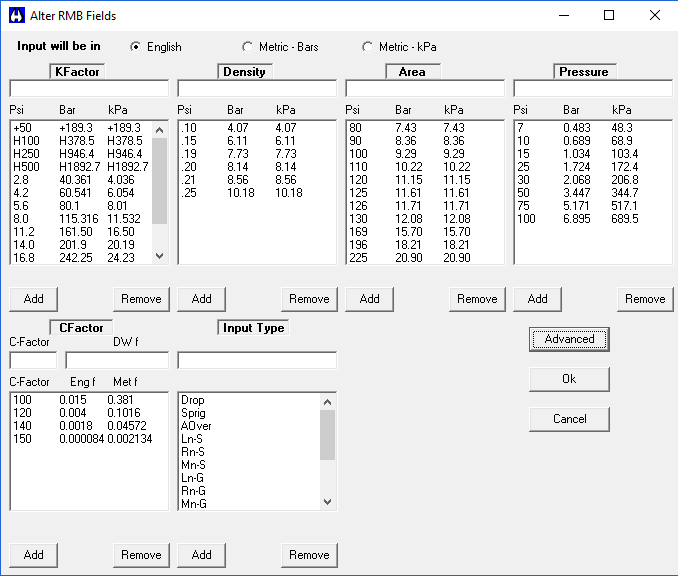Click Add under the Input Type list
Viewport: 678px width, 576px height.
pos(201,555)
